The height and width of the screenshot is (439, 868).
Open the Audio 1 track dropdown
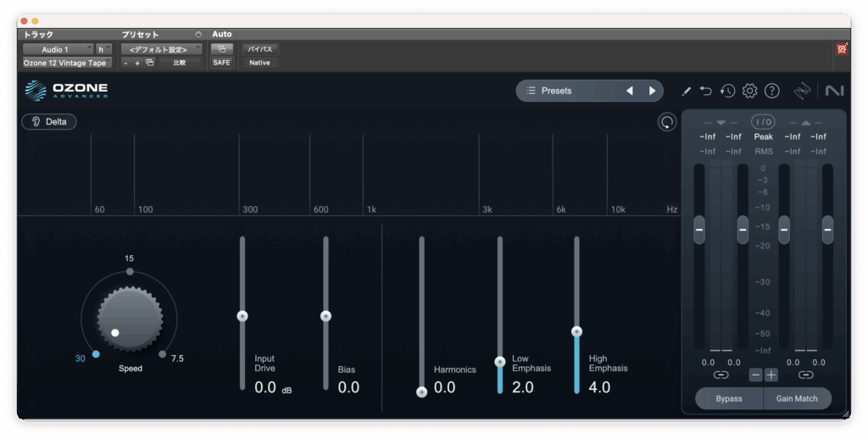(x=58, y=49)
